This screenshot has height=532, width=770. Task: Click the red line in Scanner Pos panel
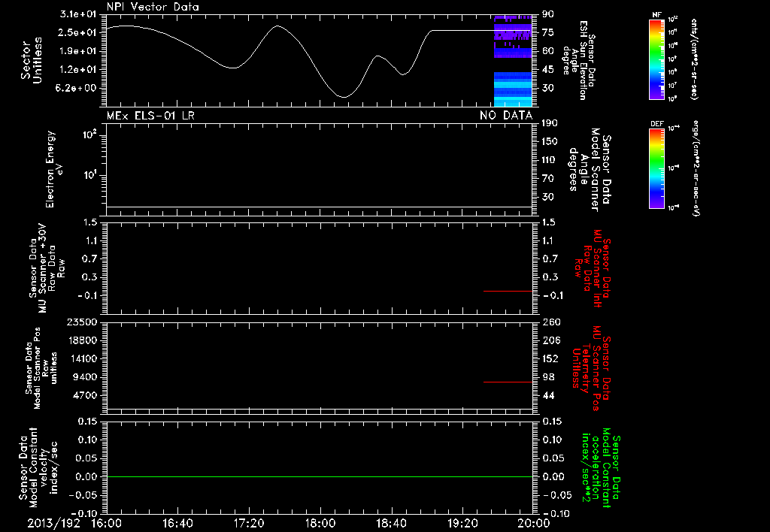tap(508, 382)
